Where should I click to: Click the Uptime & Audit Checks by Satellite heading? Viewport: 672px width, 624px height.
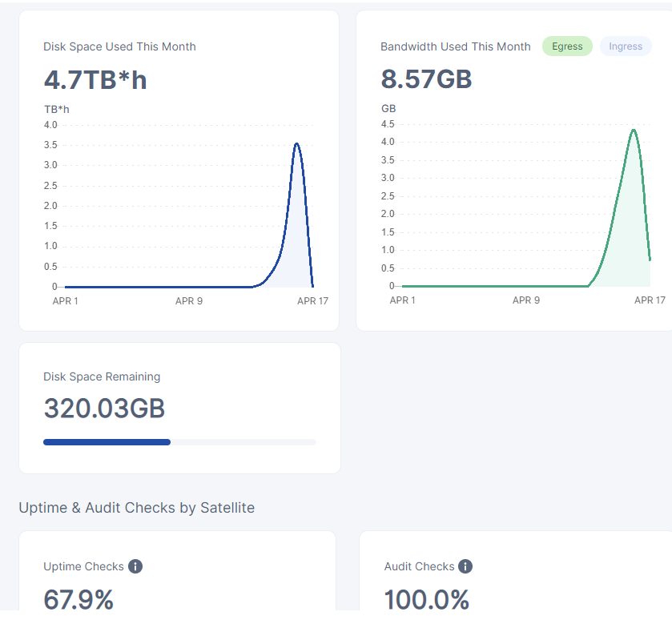[137, 507]
